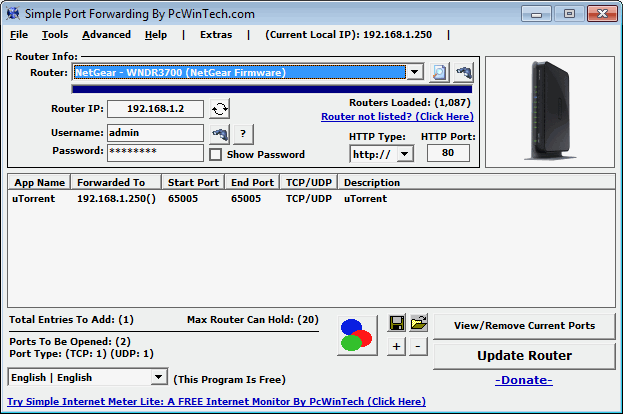623x414 pixels.
Task: Open the Help menu
Action: coord(156,35)
